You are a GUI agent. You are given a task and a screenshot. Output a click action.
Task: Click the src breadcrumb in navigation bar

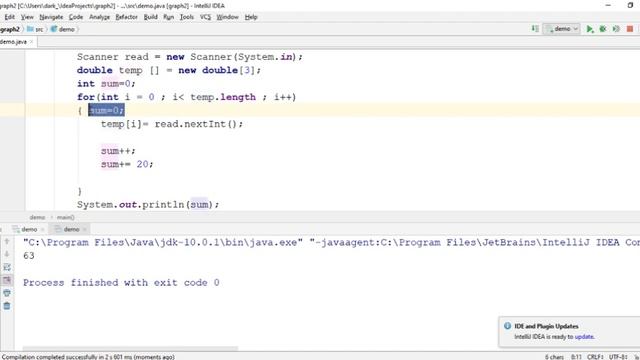tap(39, 29)
